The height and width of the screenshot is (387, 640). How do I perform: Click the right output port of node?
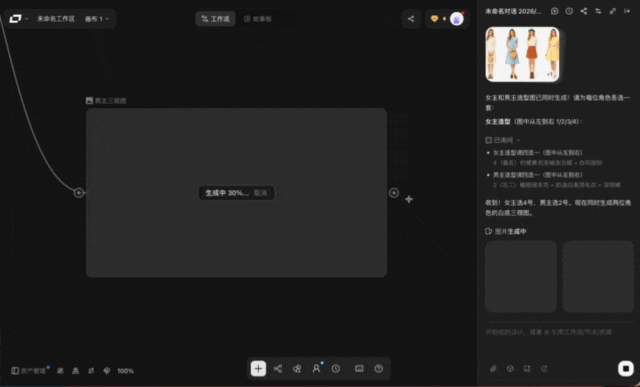pos(394,193)
